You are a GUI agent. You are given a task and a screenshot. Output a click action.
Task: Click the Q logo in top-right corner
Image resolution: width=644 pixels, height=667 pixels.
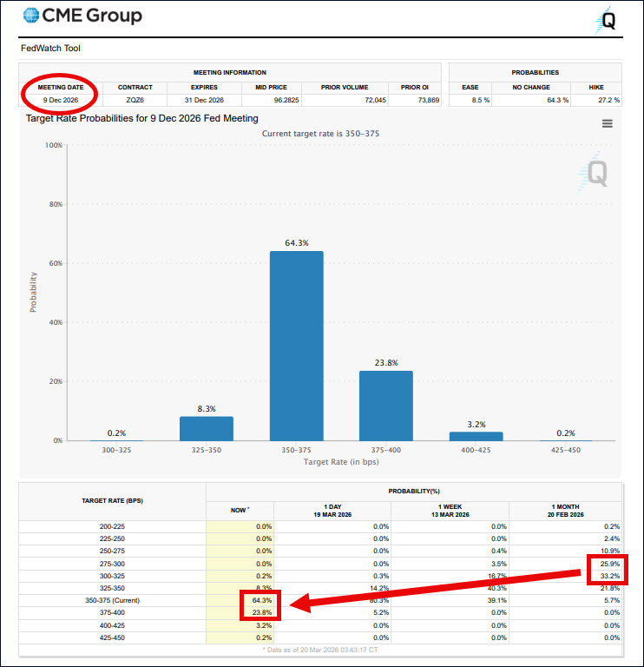pyautogui.click(x=605, y=21)
